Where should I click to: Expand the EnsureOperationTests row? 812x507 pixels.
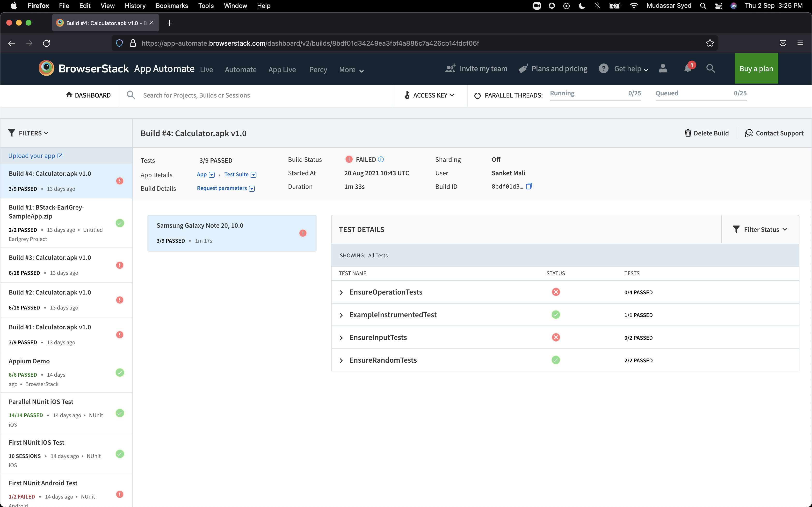pos(341,292)
